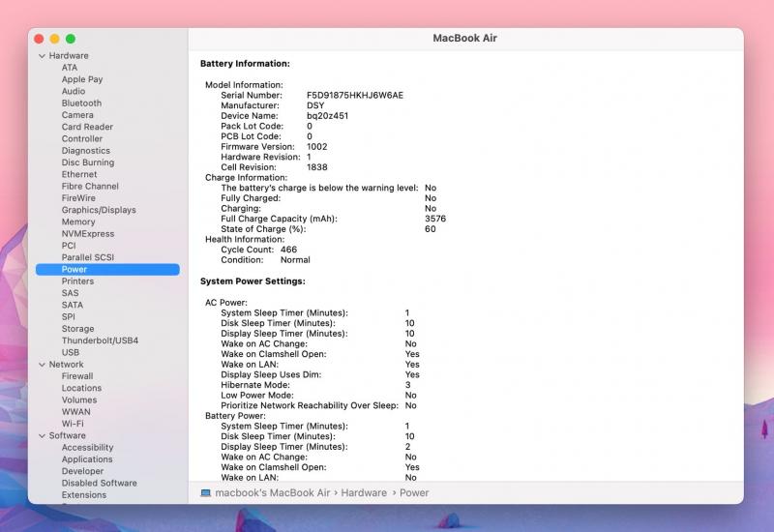
Task: Open Ethernet hardware details
Action: coord(79,174)
